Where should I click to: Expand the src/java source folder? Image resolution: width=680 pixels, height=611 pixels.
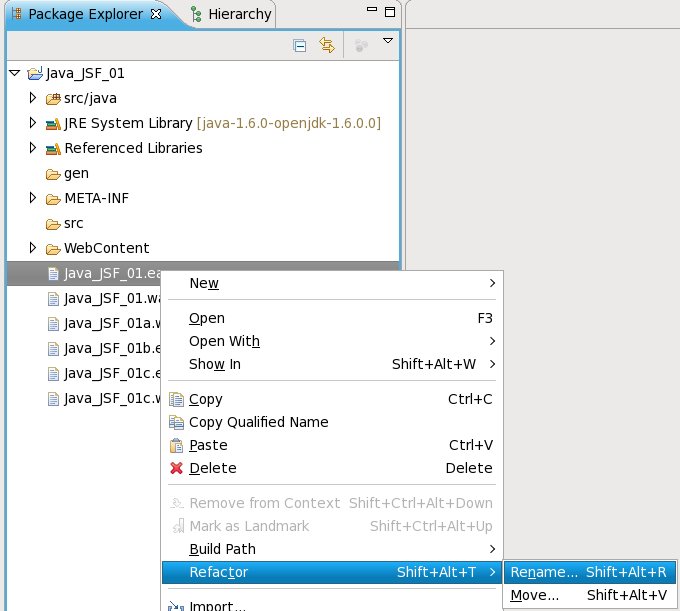click(x=33, y=98)
